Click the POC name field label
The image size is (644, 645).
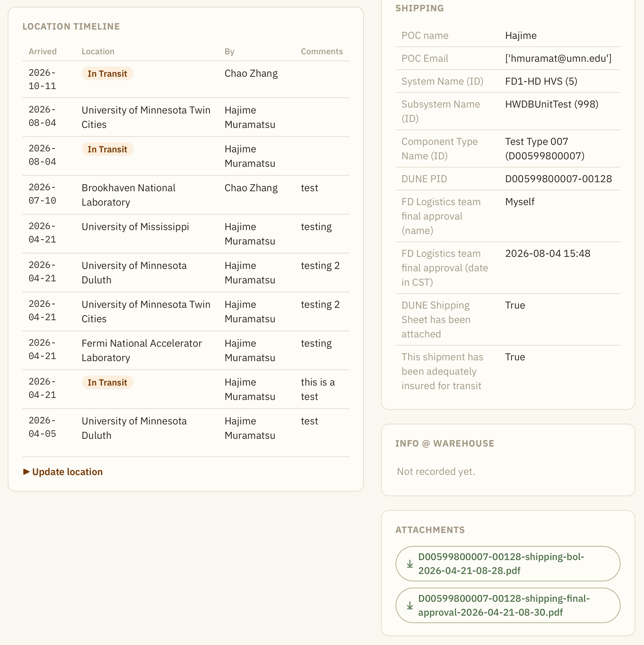[425, 35]
